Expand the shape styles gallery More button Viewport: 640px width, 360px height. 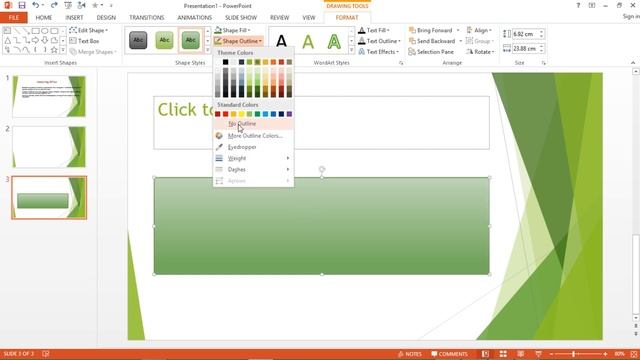[x=208, y=50]
